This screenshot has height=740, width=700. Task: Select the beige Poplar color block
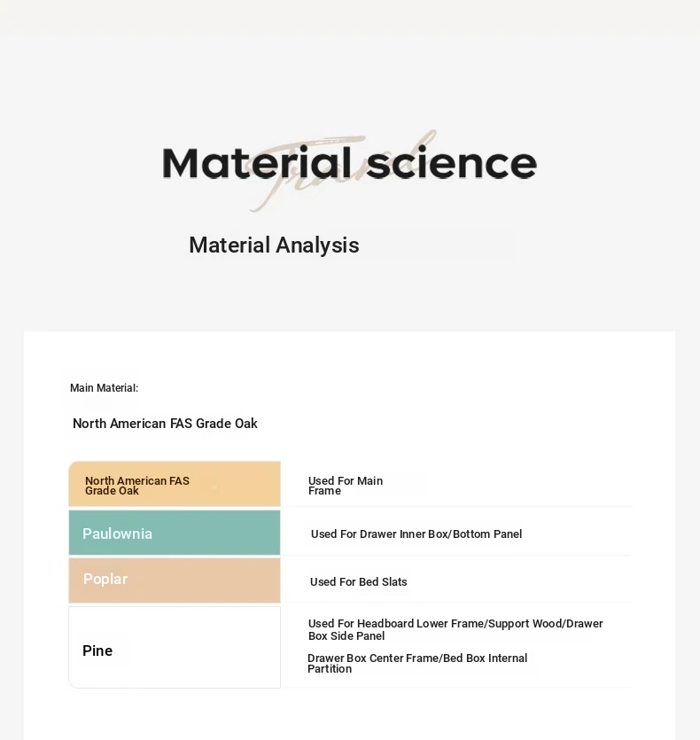[x=175, y=580]
